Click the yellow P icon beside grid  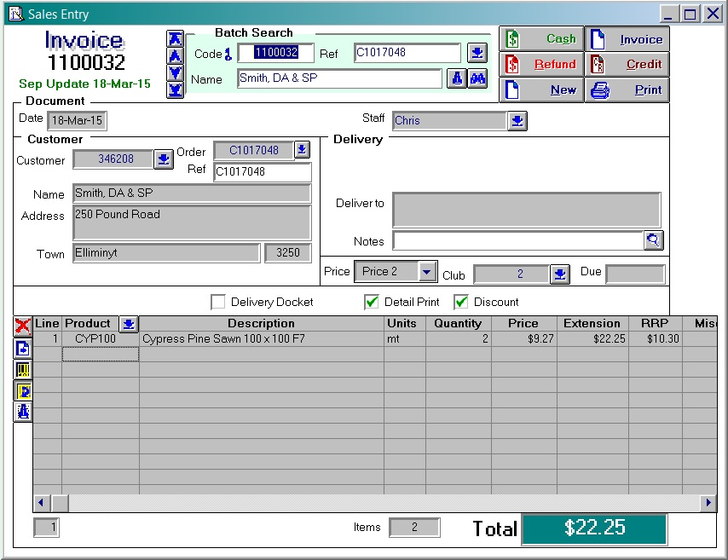[x=23, y=391]
